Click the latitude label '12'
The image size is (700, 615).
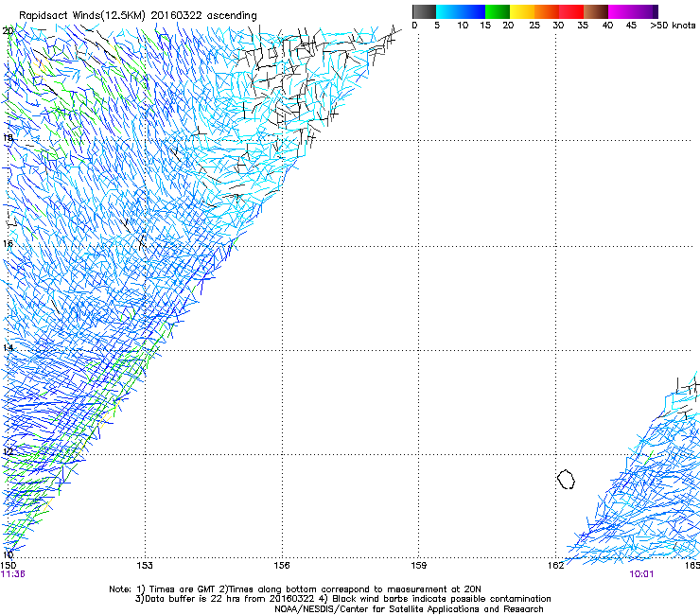[8, 452]
